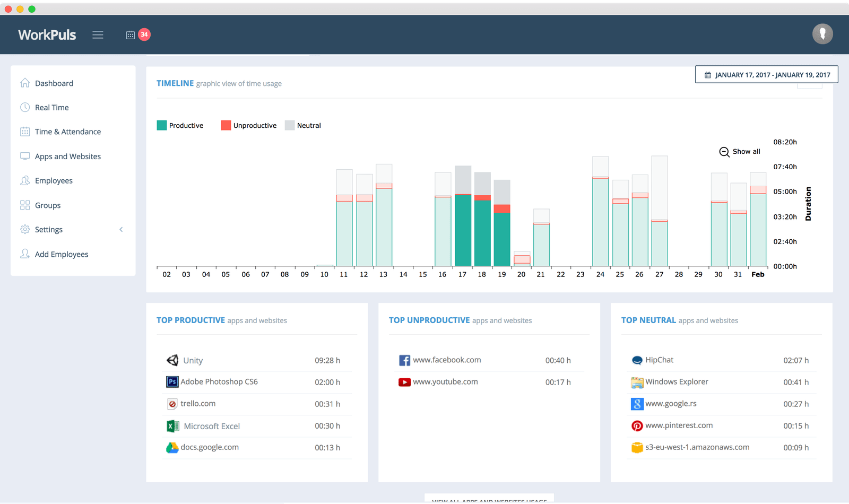Click the Unity app icon
The width and height of the screenshot is (849, 504).
click(x=172, y=360)
